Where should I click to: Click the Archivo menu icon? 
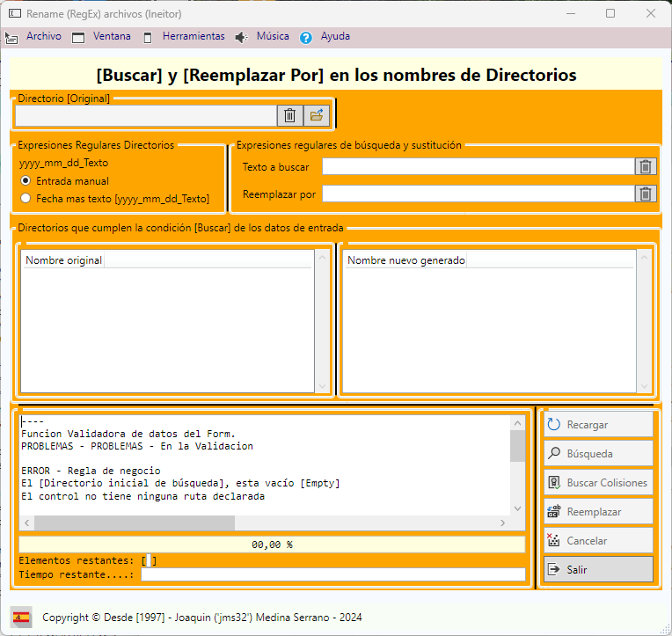tap(11, 38)
